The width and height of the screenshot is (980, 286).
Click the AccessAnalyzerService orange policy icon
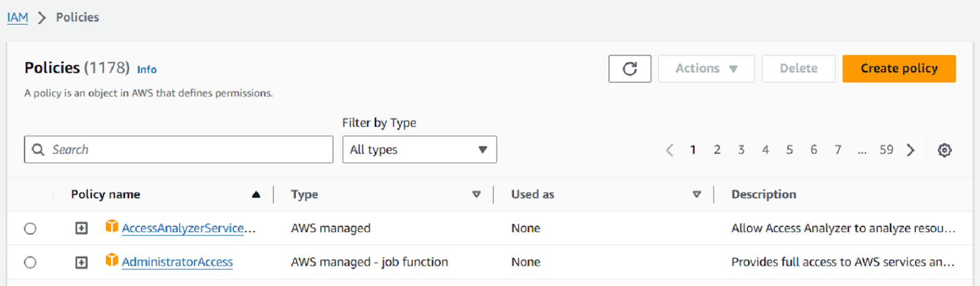(111, 227)
